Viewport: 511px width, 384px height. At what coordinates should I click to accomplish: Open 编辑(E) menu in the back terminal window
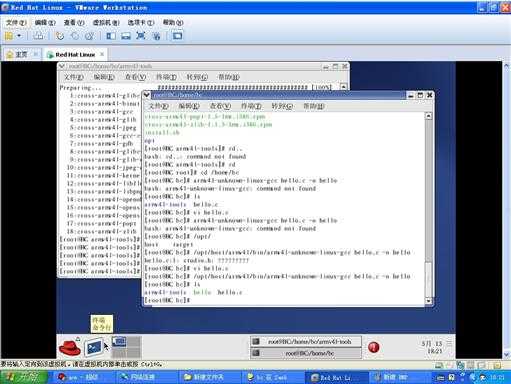tap(104, 77)
